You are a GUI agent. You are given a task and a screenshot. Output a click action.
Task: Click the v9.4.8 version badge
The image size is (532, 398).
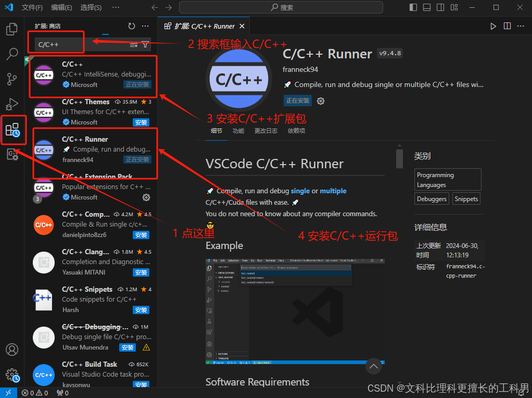(x=390, y=53)
